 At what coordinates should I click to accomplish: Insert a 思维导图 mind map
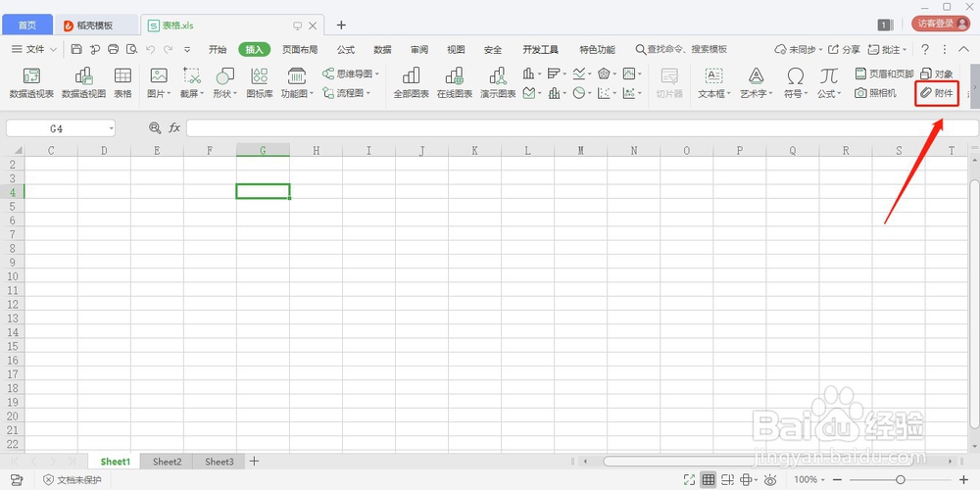tap(351, 73)
